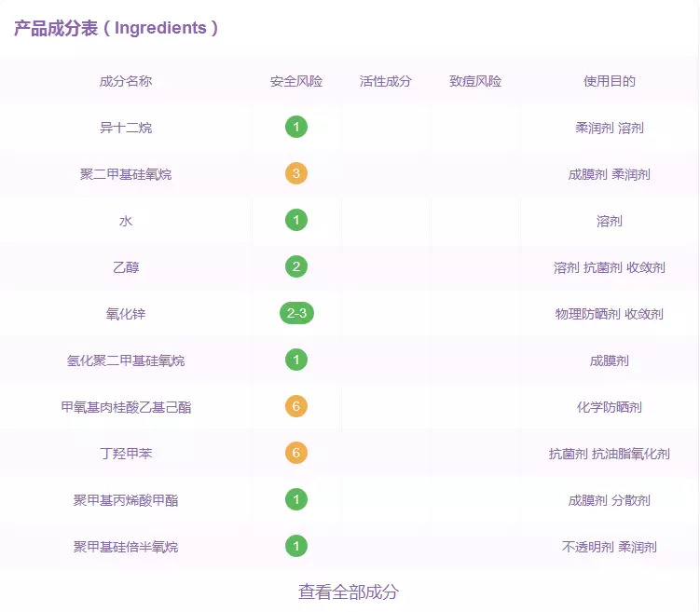This screenshot has height=612, width=700.
Task: Click the 致痘风险 column header
Action: (x=475, y=81)
